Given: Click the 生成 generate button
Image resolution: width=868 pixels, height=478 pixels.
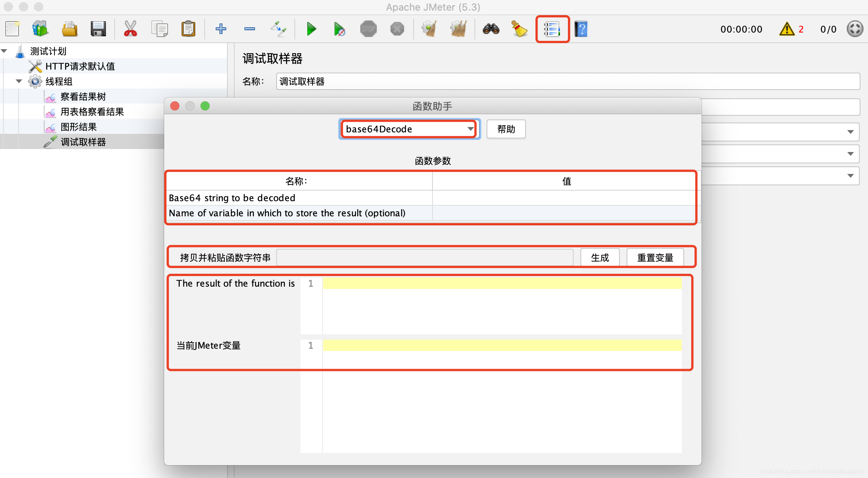Looking at the screenshot, I should coord(600,258).
